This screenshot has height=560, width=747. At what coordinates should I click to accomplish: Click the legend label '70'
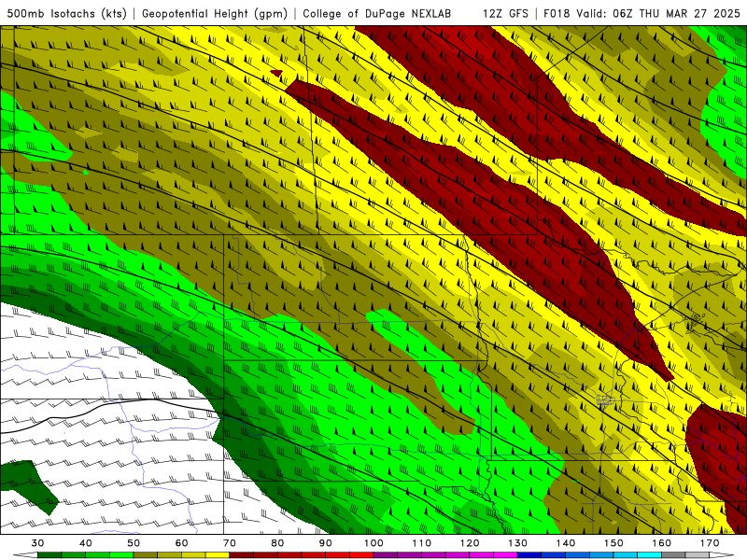[230, 543]
